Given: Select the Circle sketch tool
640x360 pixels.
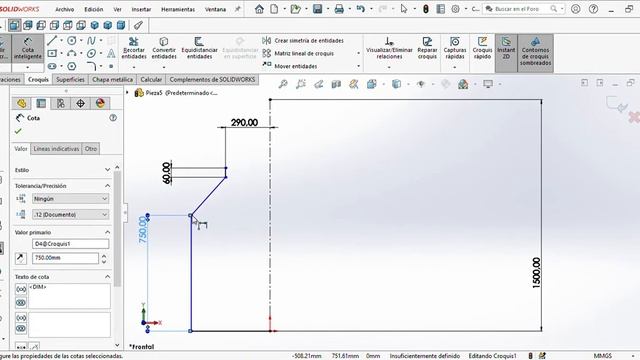Looking at the screenshot, I should (x=72, y=40).
